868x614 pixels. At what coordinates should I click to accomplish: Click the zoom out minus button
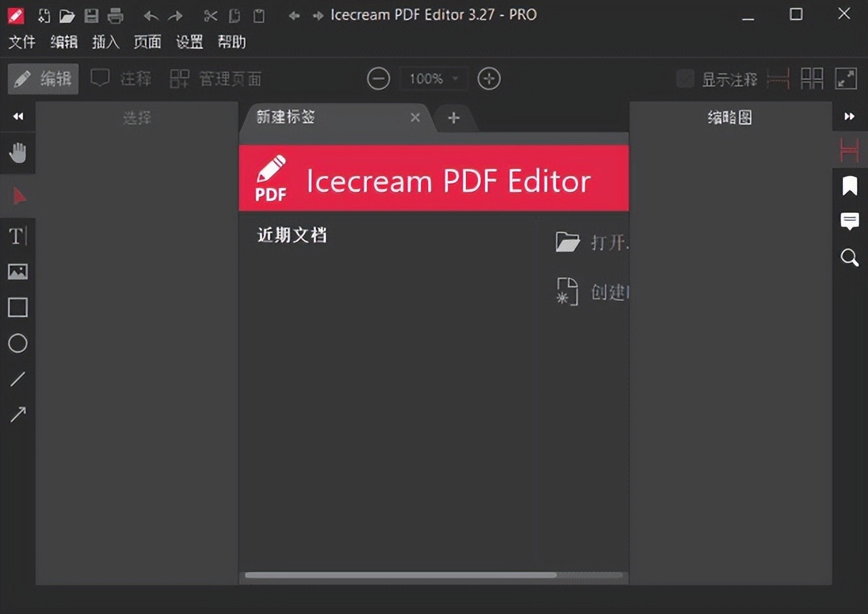pyautogui.click(x=378, y=79)
